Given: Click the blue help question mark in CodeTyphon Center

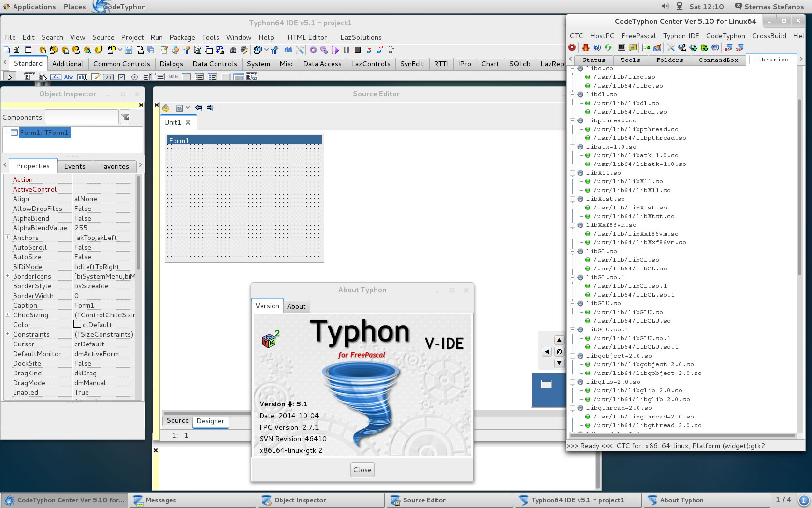Looking at the screenshot, I should pyautogui.click(x=597, y=47).
